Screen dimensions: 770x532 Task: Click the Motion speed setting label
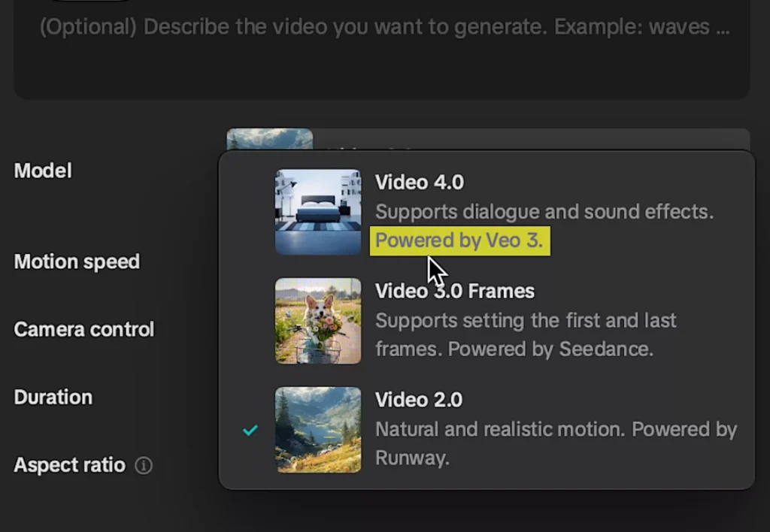coord(77,262)
